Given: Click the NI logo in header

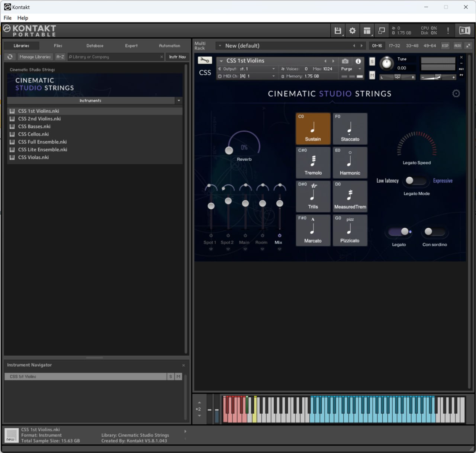Looking at the screenshot, I should (x=464, y=31).
